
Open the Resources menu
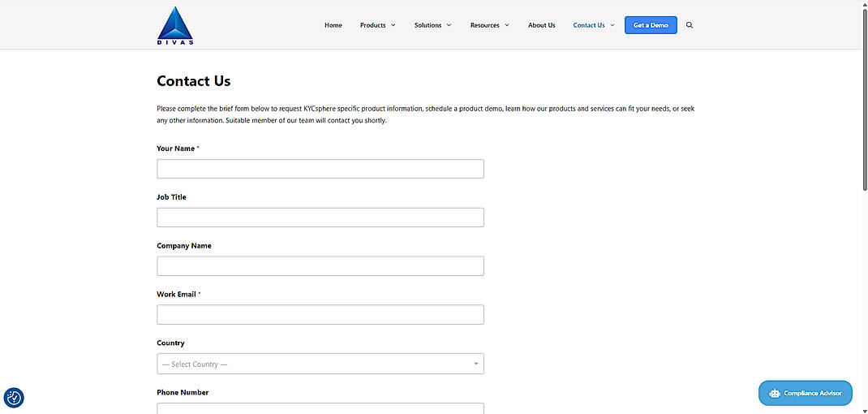tap(485, 25)
